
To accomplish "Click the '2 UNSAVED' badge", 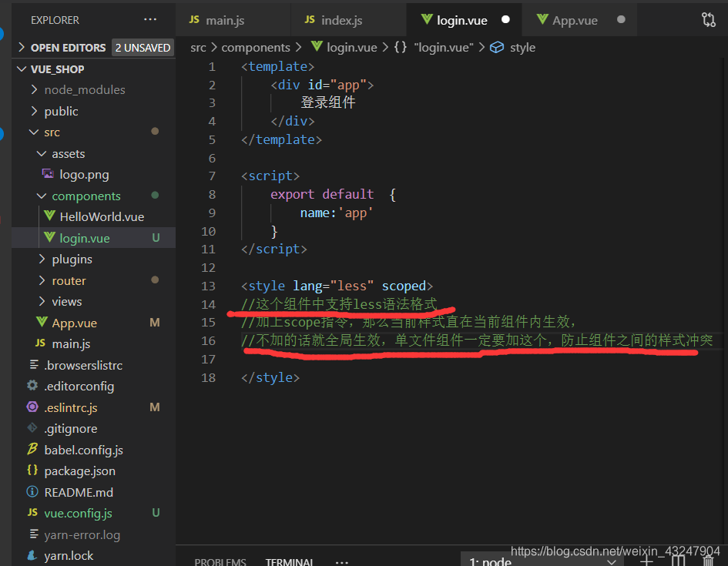I will click(143, 47).
